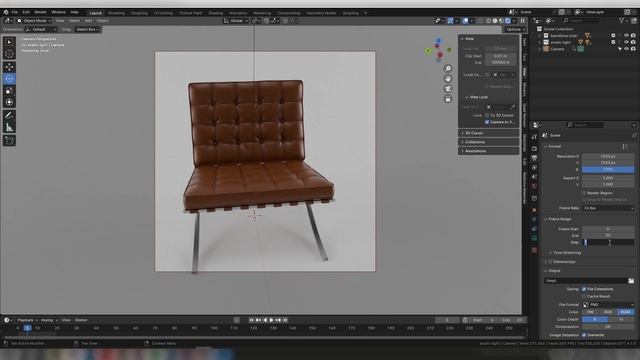
Task: Open the Global transform orientation dropdown
Action: 236,20
